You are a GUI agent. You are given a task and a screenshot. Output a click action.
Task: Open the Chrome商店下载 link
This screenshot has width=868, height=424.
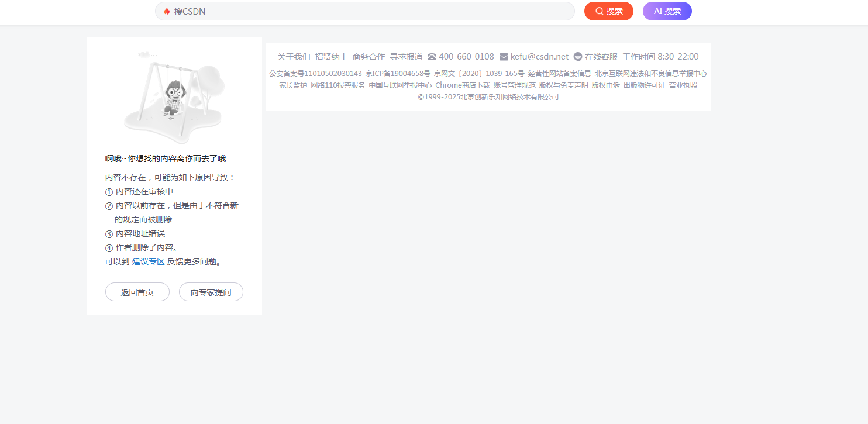[x=463, y=85]
